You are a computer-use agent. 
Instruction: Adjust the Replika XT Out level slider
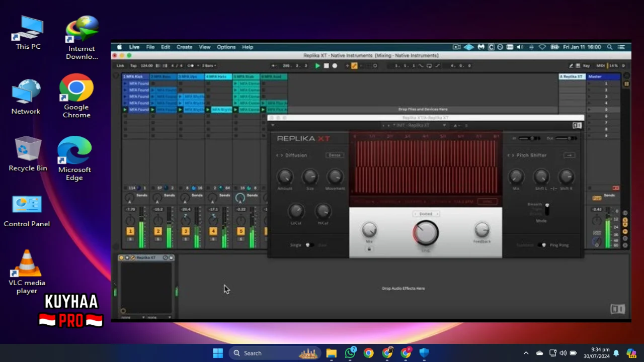(566, 138)
